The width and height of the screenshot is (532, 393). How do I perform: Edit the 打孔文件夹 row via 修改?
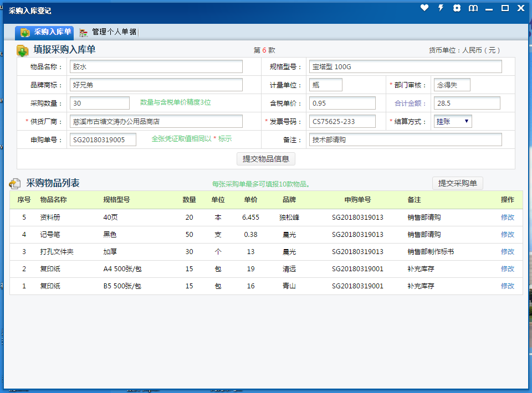(x=507, y=252)
